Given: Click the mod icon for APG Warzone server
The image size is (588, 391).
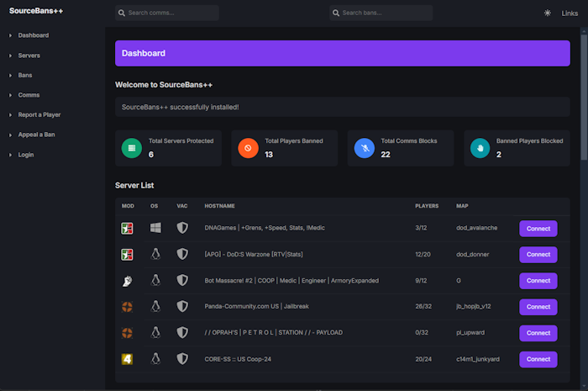Looking at the screenshot, I should tap(127, 255).
